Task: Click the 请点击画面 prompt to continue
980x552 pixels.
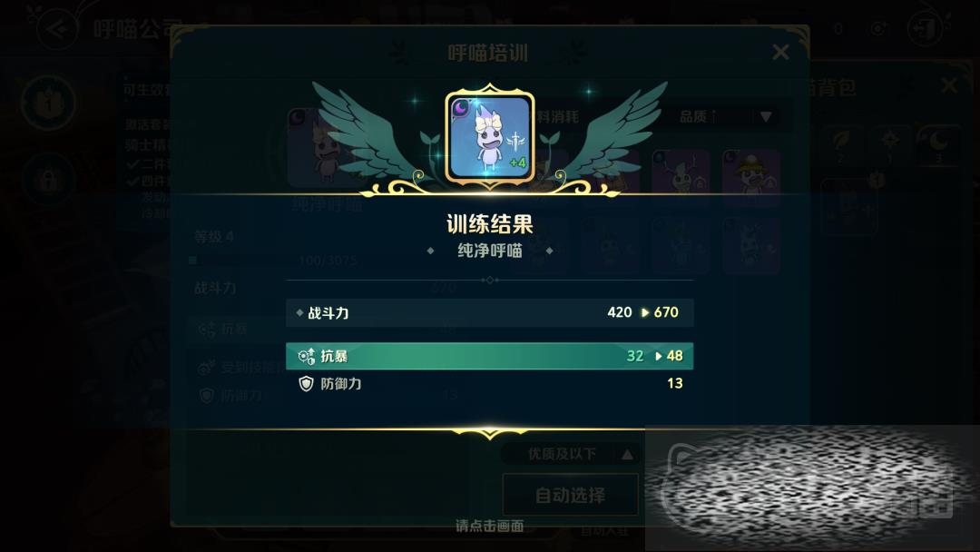Action: (489, 526)
